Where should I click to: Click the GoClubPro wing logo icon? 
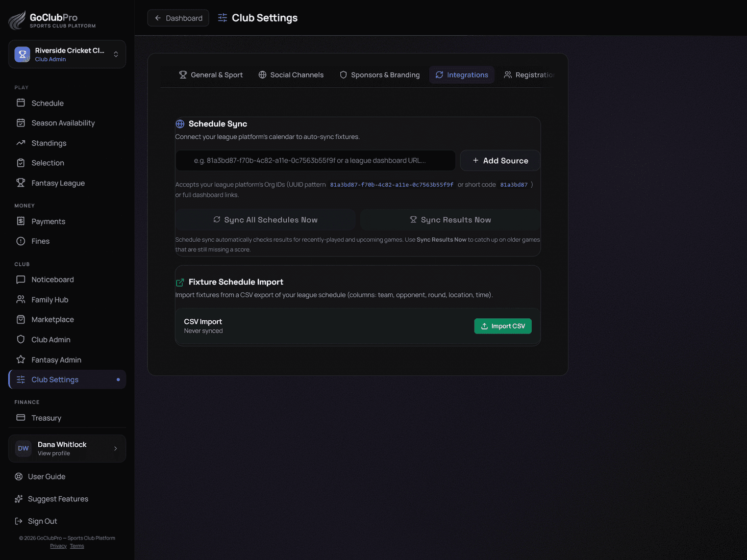17,20
